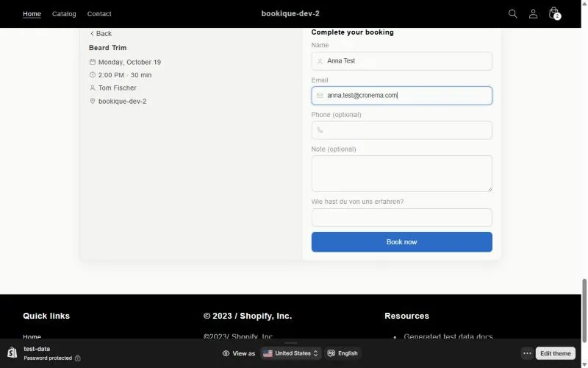Click the password protected lock icon
The width and height of the screenshot is (588, 368).
click(x=78, y=358)
